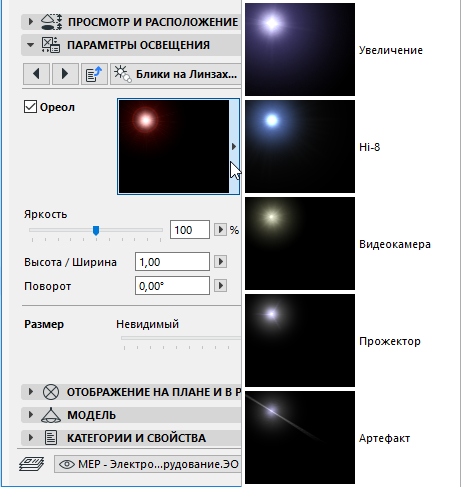The image size is (461, 487).
Task: Click the Прожектор preview thumbnail
Action: tap(300, 340)
